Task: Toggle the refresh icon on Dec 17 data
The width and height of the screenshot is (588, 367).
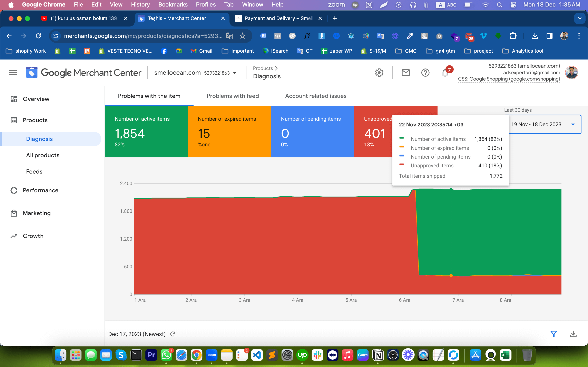Action: click(x=173, y=334)
